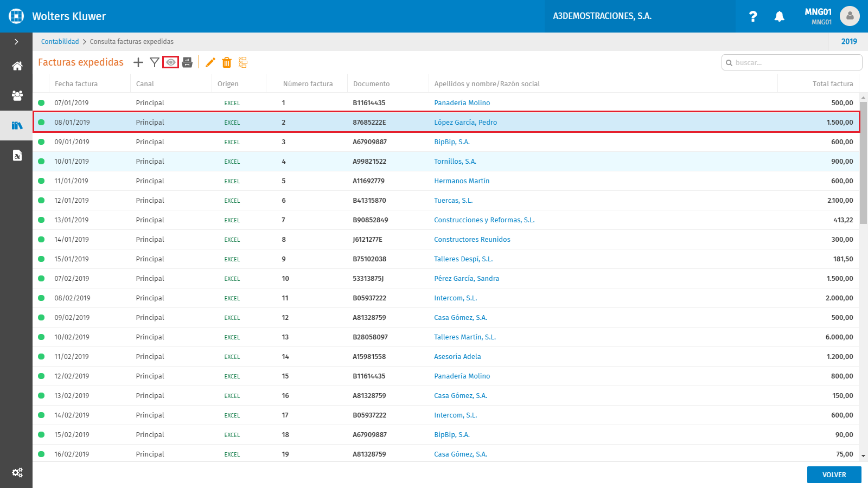Viewport: 868px width, 488px height.
Task: Open the notifications bell
Action: click(780, 16)
